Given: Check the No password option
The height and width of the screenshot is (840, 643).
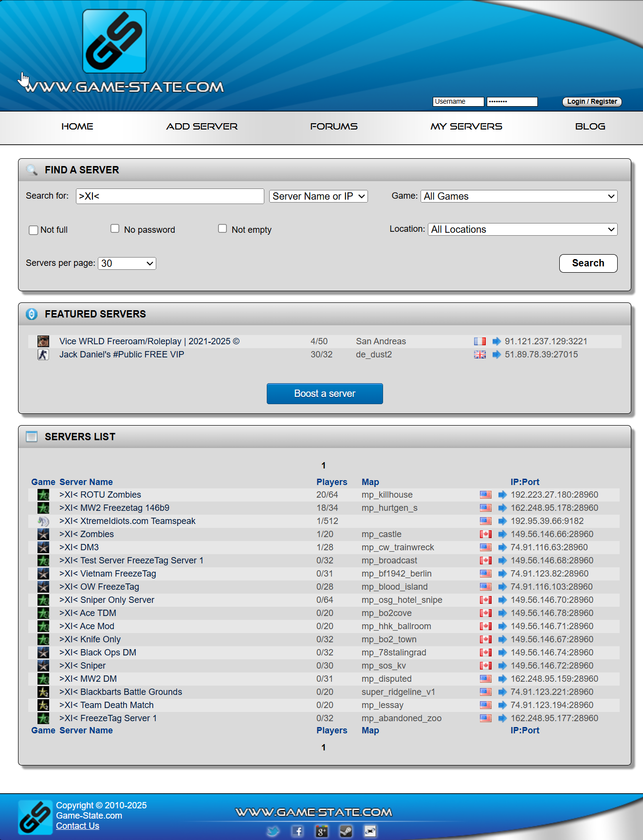Looking at the screenshot, I should click(x=115, y=229).
